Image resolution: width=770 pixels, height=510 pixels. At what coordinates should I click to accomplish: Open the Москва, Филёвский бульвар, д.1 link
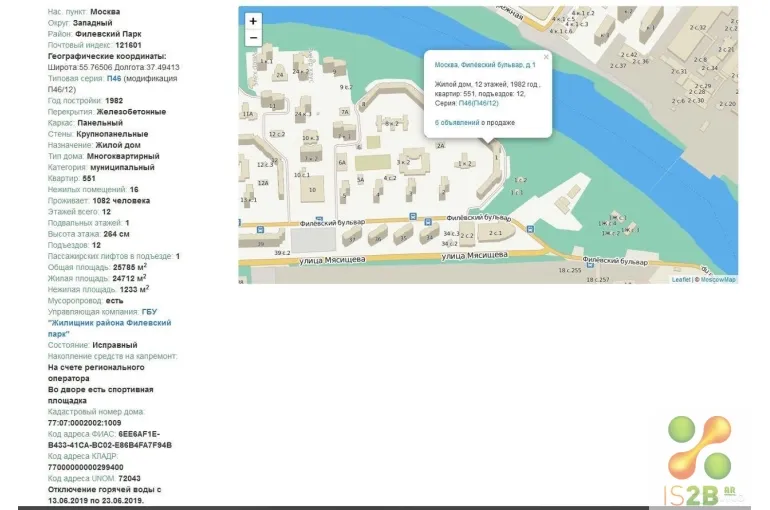[x=485, y=65]
